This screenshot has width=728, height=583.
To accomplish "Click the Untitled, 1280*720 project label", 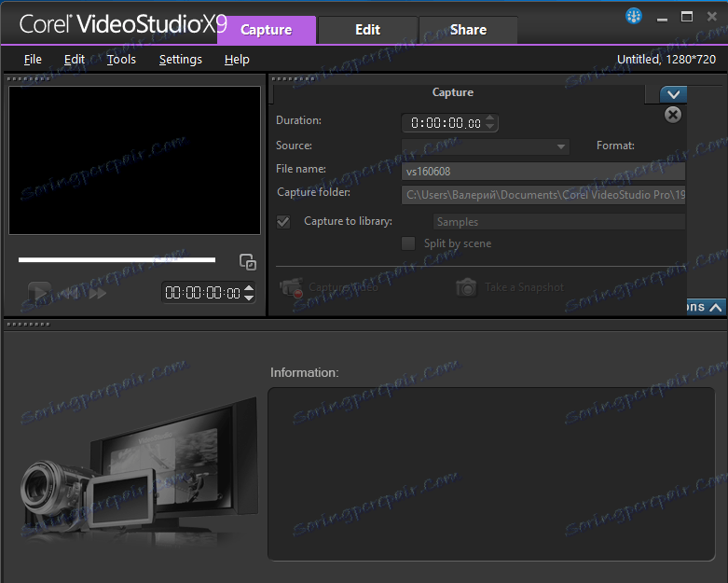I will coord(666,60).
